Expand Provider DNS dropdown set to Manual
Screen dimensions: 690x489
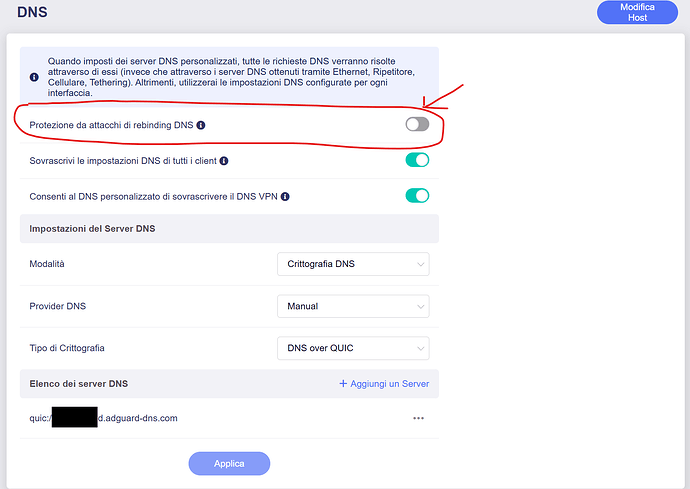353,306
